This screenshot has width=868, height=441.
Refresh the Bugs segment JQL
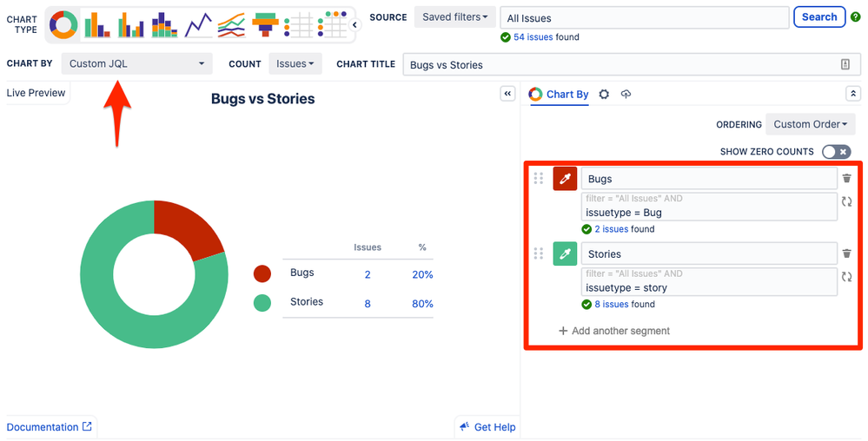pyautogui.click(x=846, y=201)
